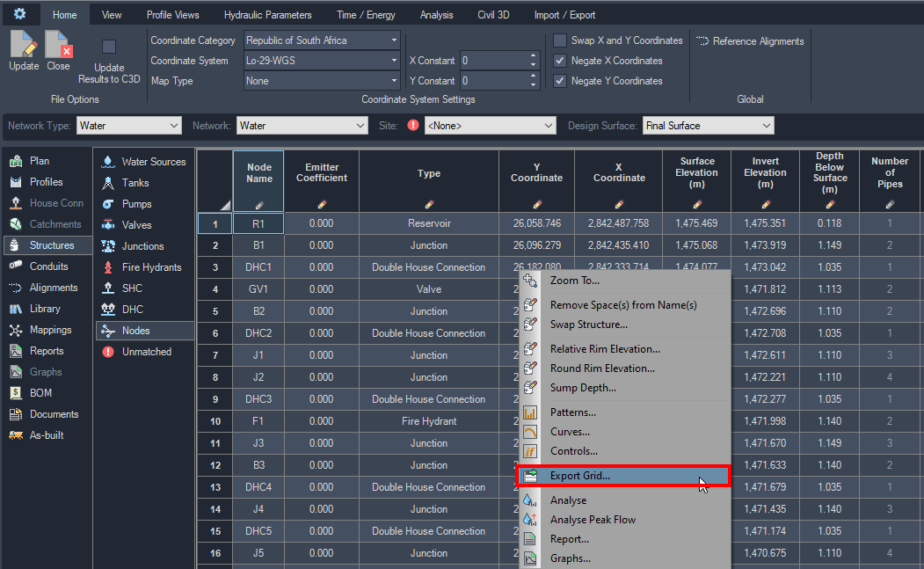Uncheck Negate Y Coordinates
This screenshot has width=924, height=569.
(x=560, y=81)
